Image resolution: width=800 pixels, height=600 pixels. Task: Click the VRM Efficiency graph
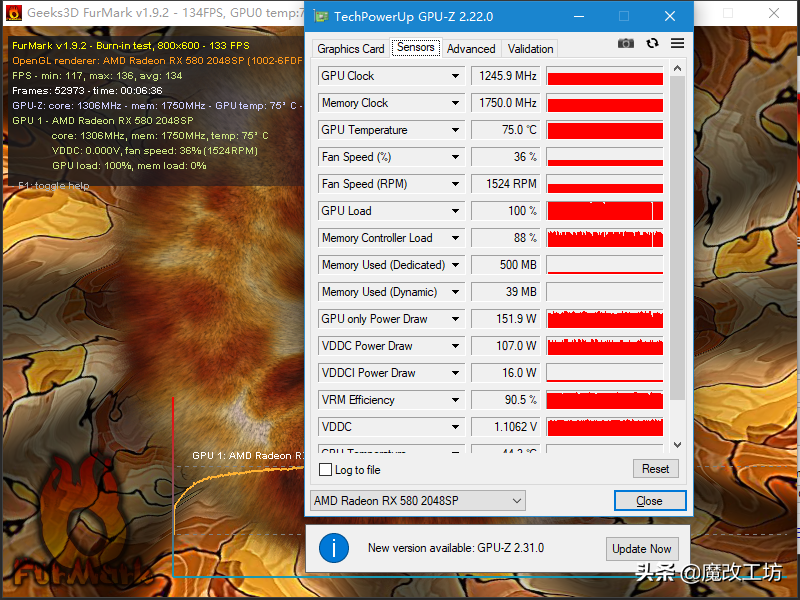pyautogui.click(x=605, y=401)
